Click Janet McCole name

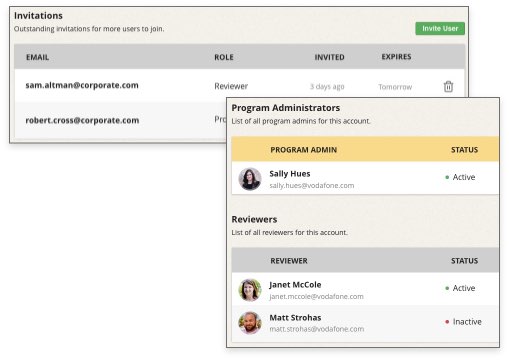(295, 285)
